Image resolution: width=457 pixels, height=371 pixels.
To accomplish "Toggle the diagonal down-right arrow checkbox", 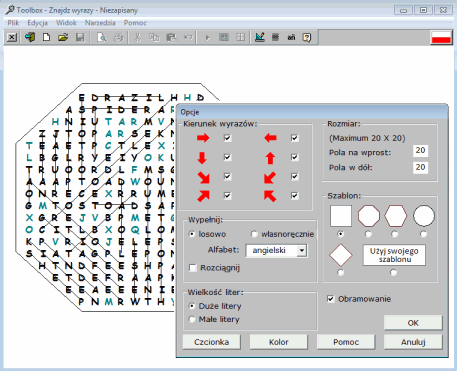I will click(x=227, y=176).
